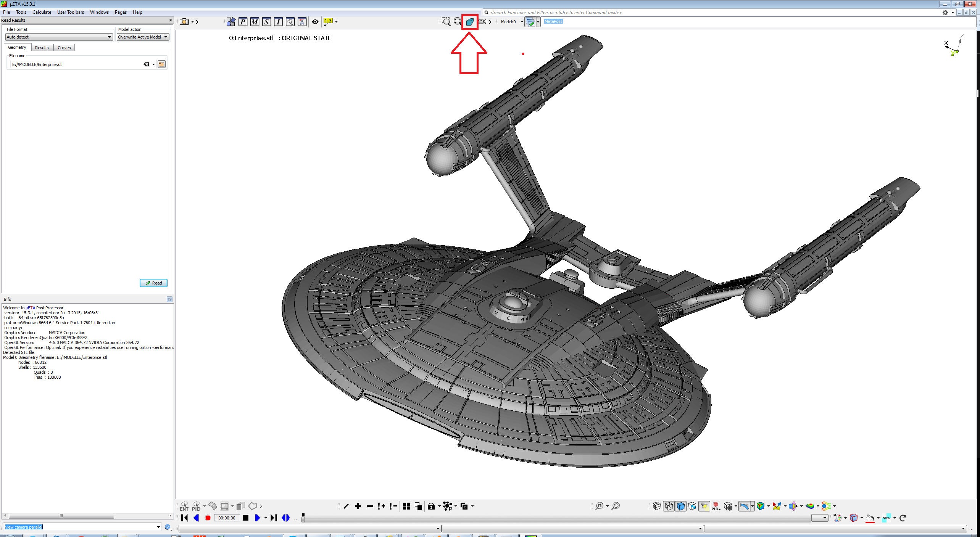Toggle the checkered cube display icon
Viewport: 980px width, 537px height.
coord(692,506)
